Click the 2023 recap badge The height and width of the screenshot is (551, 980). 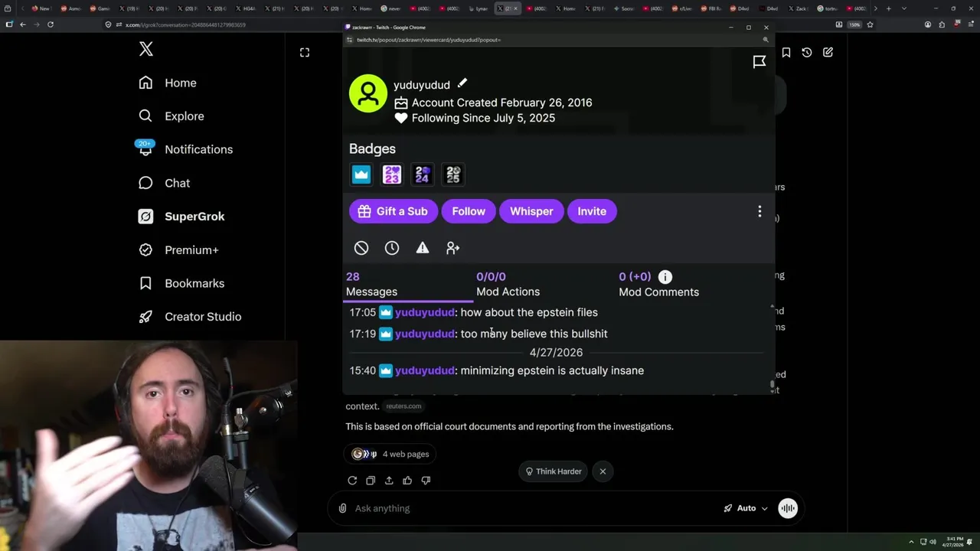pyautogui.click(x=392, y=174)
